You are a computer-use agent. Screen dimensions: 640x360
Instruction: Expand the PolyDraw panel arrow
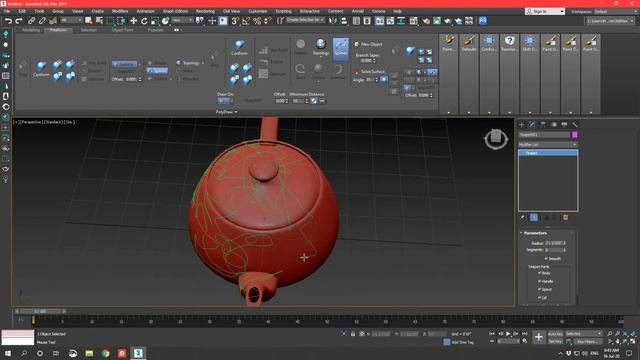pos(236,112)
